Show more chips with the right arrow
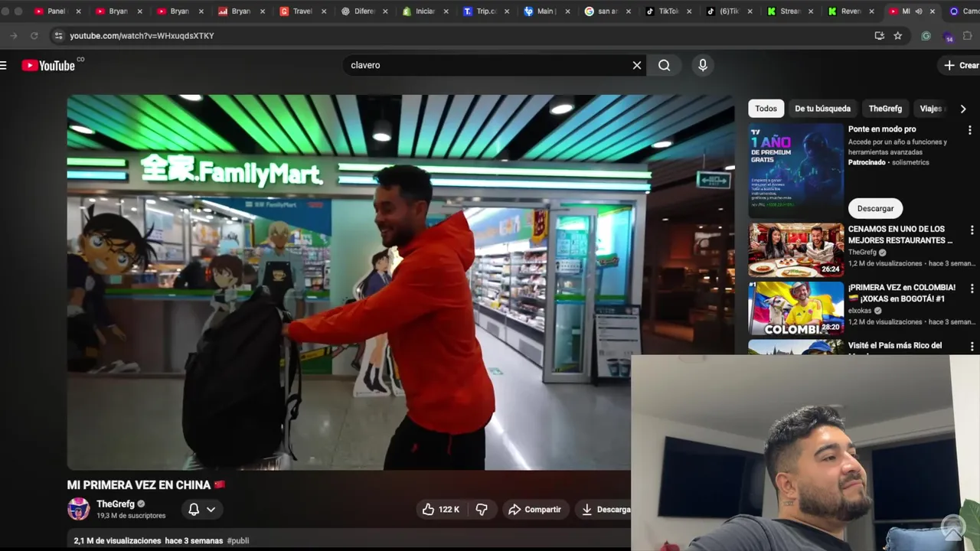The height and width of the screenshot is (551, 980). point(963,109)
